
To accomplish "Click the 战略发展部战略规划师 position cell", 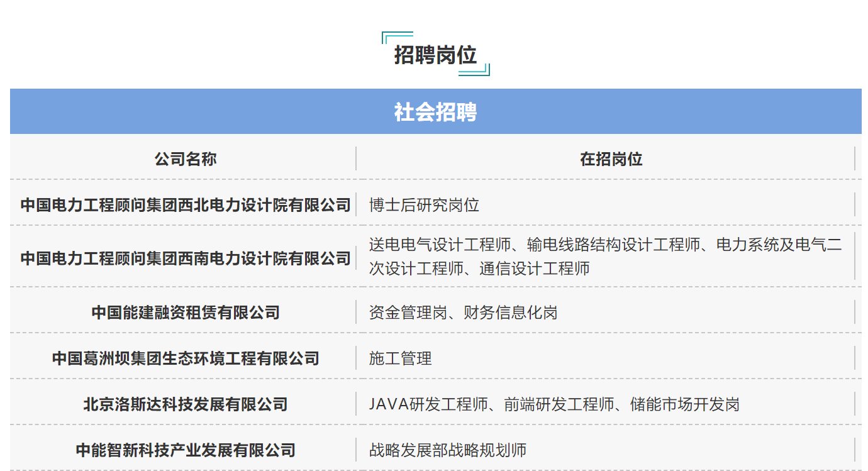I will point(448,450).
